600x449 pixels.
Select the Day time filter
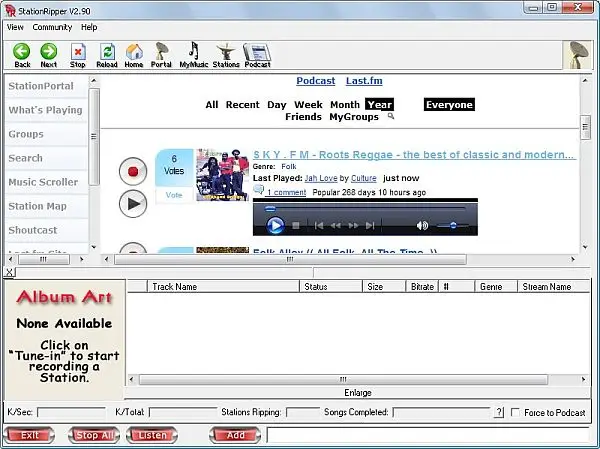click(277, 104)
